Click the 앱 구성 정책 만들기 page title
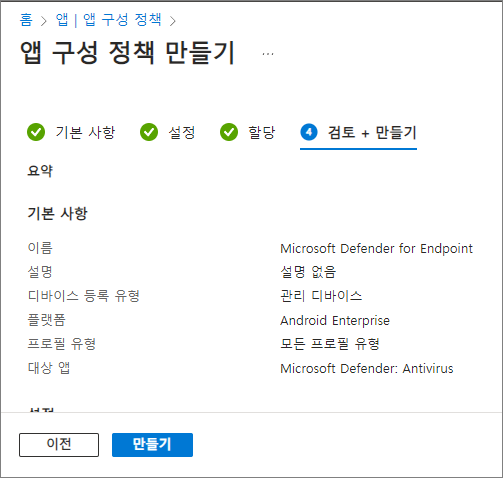Screen dimensions: 503x478 (x=128, y=52)
